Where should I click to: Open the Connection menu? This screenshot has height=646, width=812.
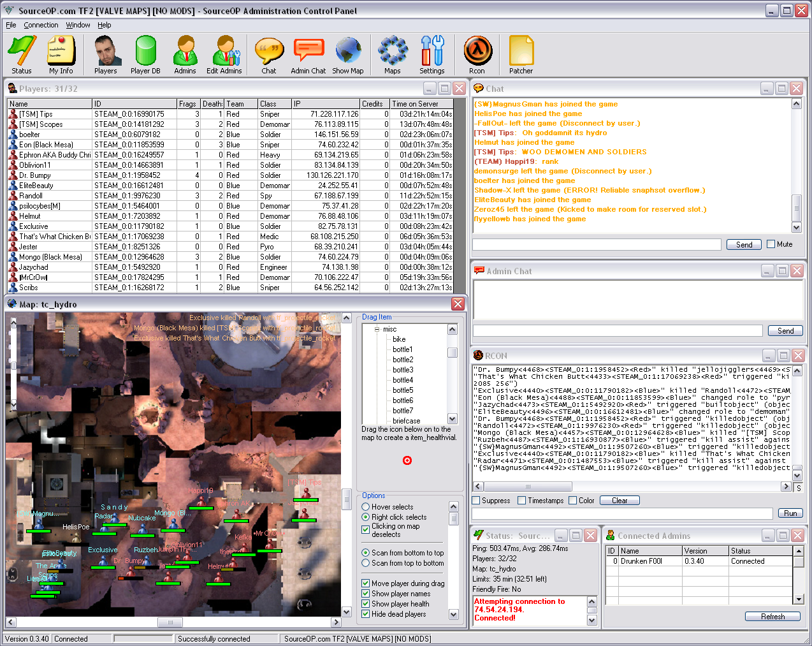[41, 25]
